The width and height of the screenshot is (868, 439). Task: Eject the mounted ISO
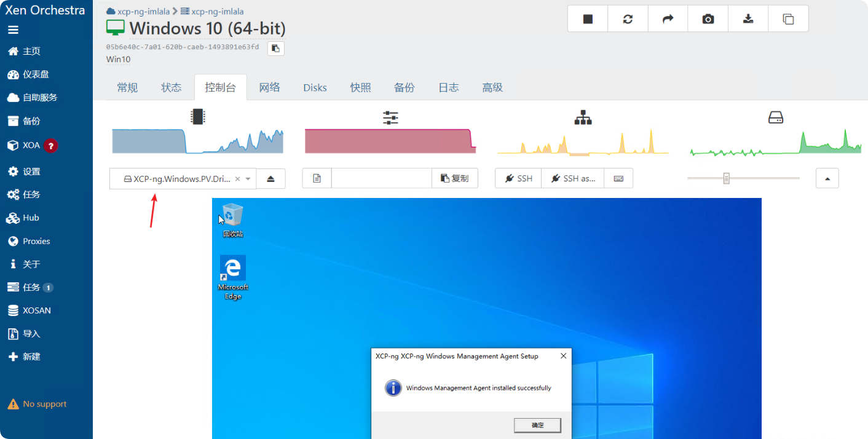(271, 178)
